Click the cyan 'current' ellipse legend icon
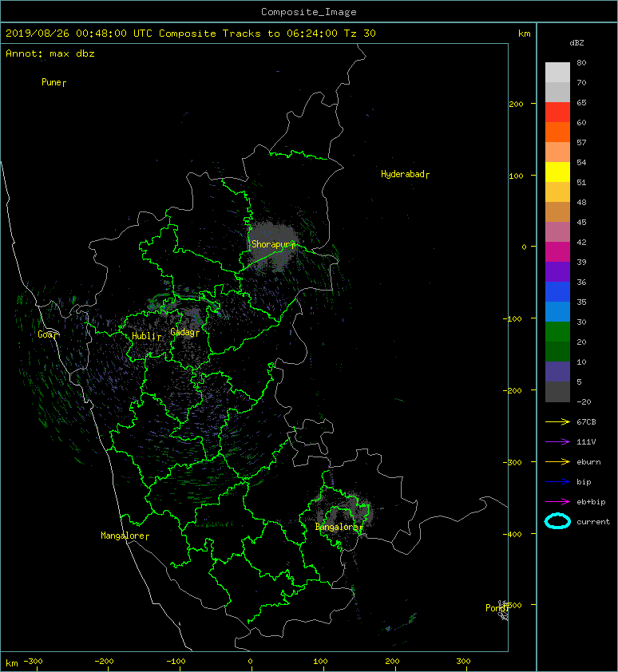 (x=557, y=521)
